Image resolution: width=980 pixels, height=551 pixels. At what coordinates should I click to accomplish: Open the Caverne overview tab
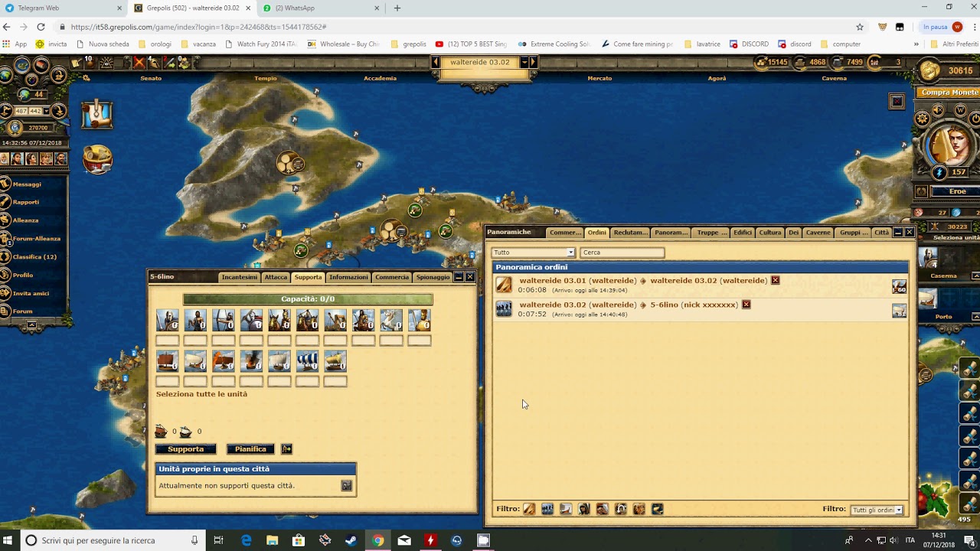818,233
